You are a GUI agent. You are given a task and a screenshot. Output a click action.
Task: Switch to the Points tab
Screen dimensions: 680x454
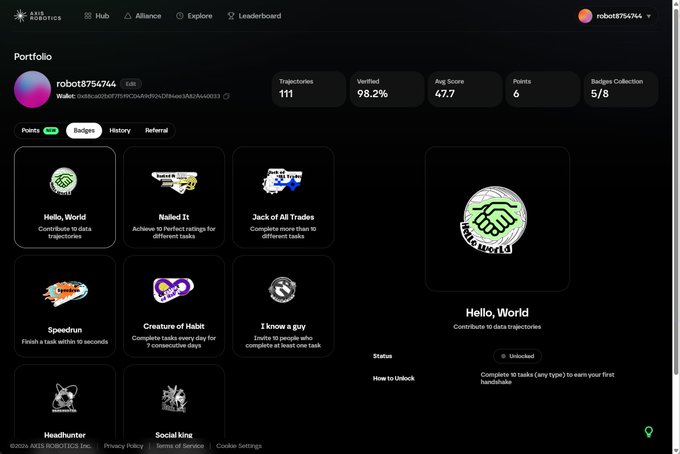click(x=39, y=131)
